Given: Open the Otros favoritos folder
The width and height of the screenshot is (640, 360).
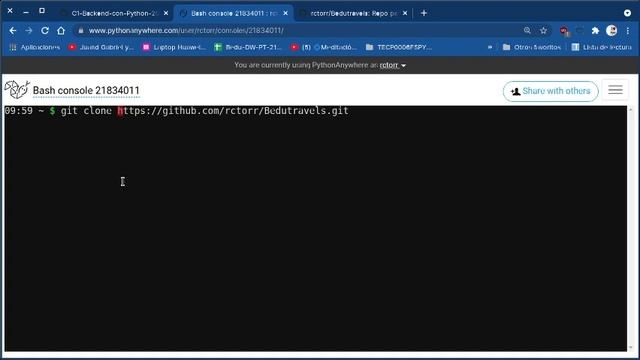Looking at the screenshot, I should point(532,47).
